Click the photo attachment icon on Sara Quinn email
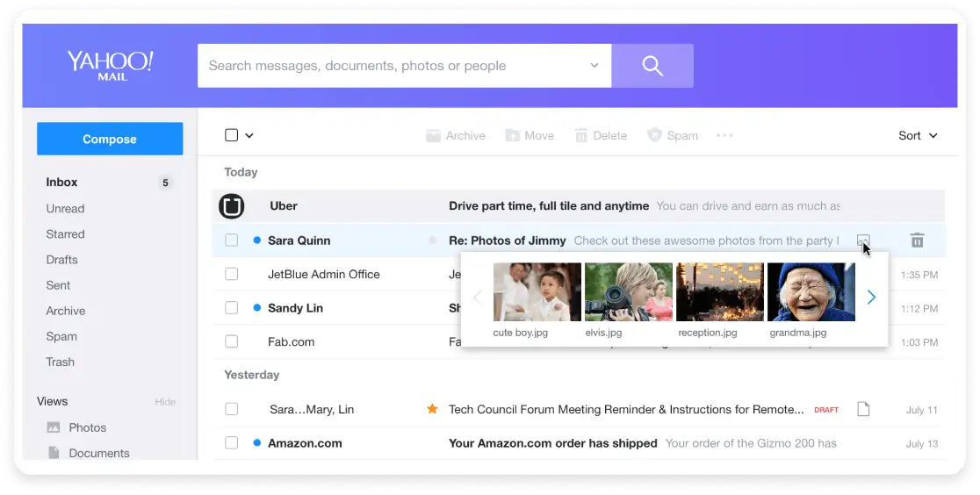Image resolution: width=980 pixels, height=495 pixels. tap(863, 240)
